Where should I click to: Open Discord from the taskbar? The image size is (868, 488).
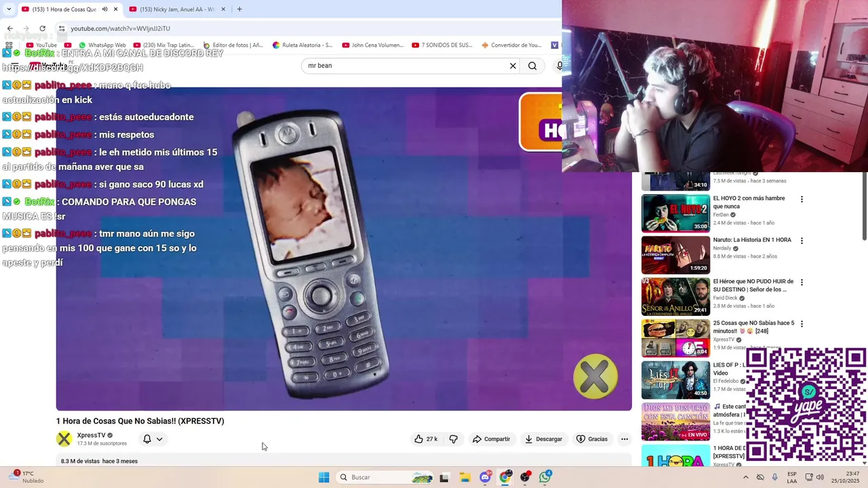pos(485,477)
